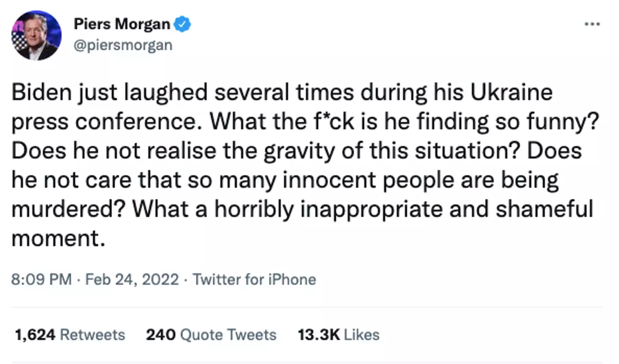The width and height of the screenshot is (619, 364).
Task: Open the @piersmorgan handle link
Action: click(123, 45)
